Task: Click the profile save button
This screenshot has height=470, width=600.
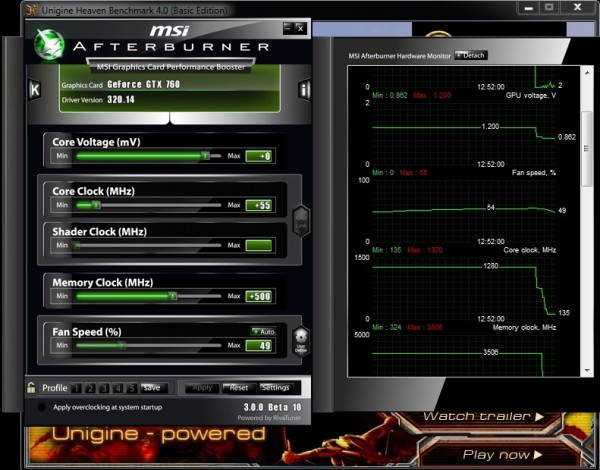Action: coord(153,388)
